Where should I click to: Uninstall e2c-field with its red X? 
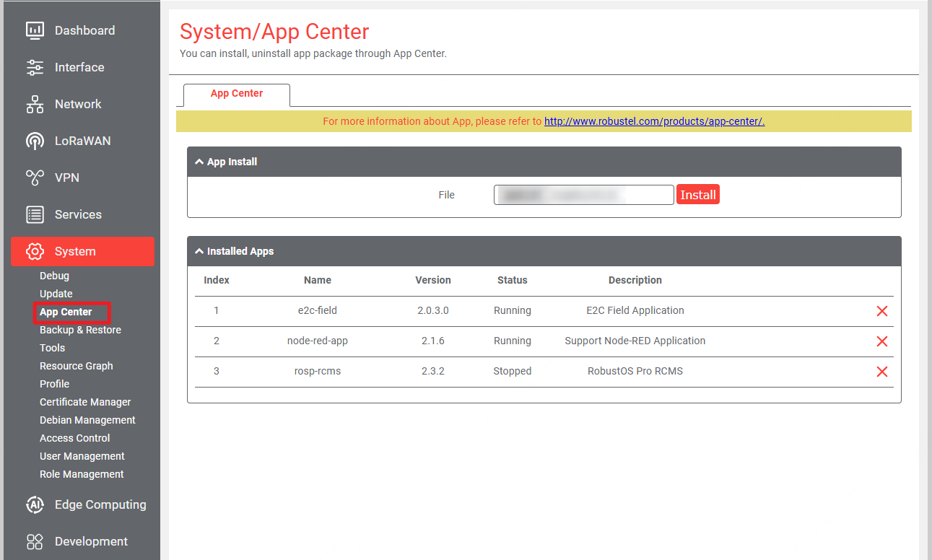point(881,311)
